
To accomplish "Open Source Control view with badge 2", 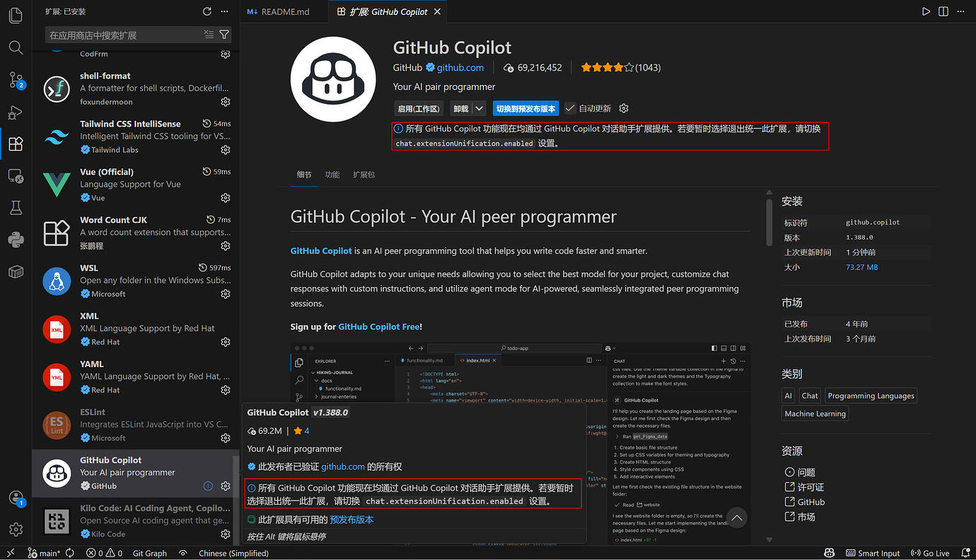I will point(16,80).
